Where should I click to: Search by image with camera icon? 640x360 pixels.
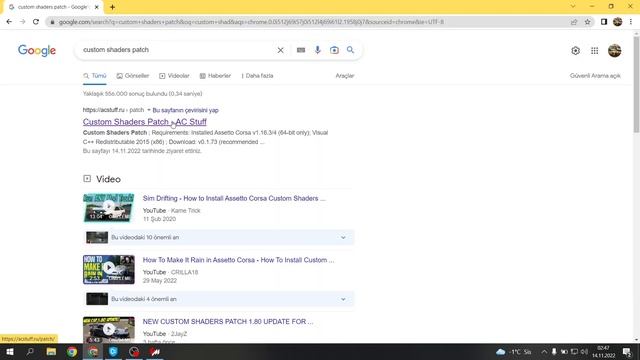coord(334,50)
